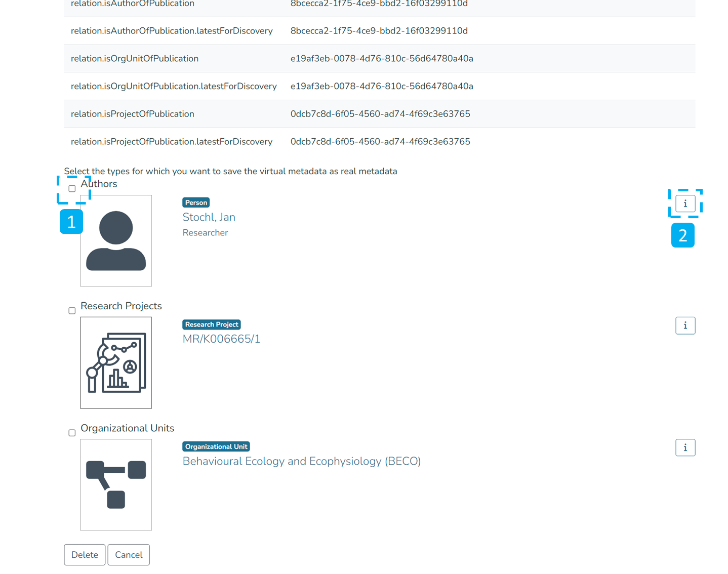Click the relation.isOrgUnitOfPublication metadata row
728x574 pixels.
tap(135, 59)
